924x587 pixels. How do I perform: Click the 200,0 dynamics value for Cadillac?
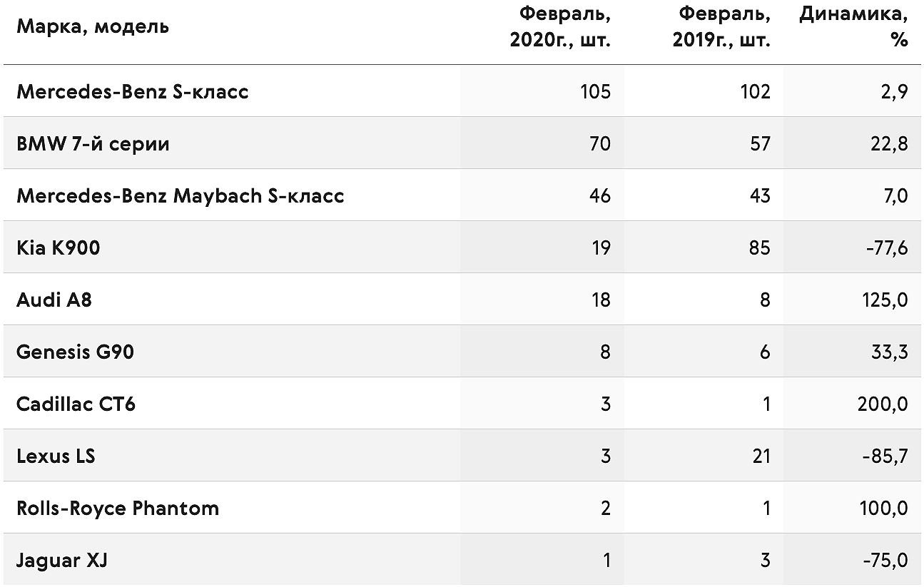point(883,404)
